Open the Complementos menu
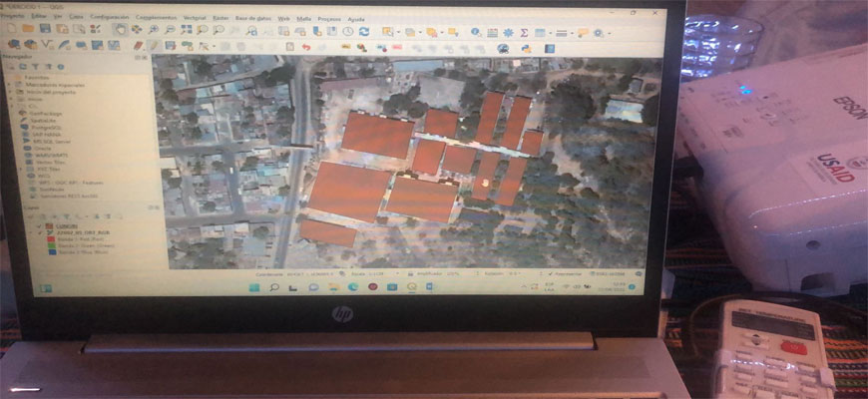The width and height of the screenshot is (868, 399). (155, 18)
